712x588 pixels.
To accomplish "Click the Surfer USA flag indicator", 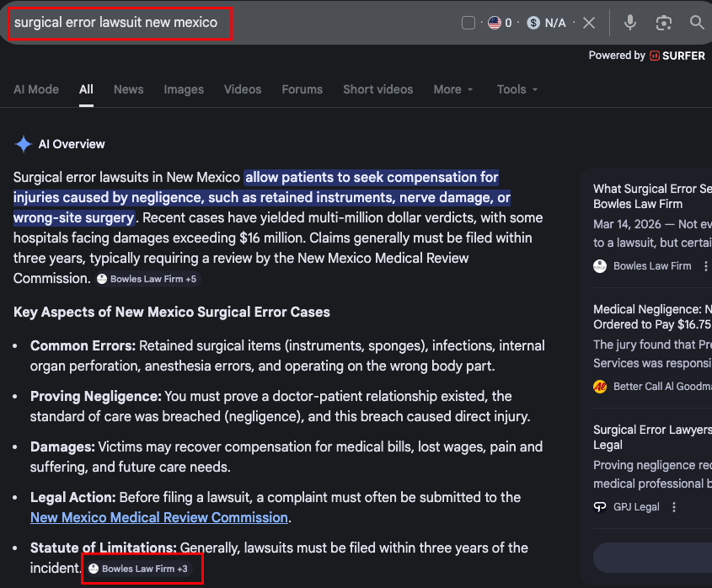I will pyautogui.click(x=495, y=23).
